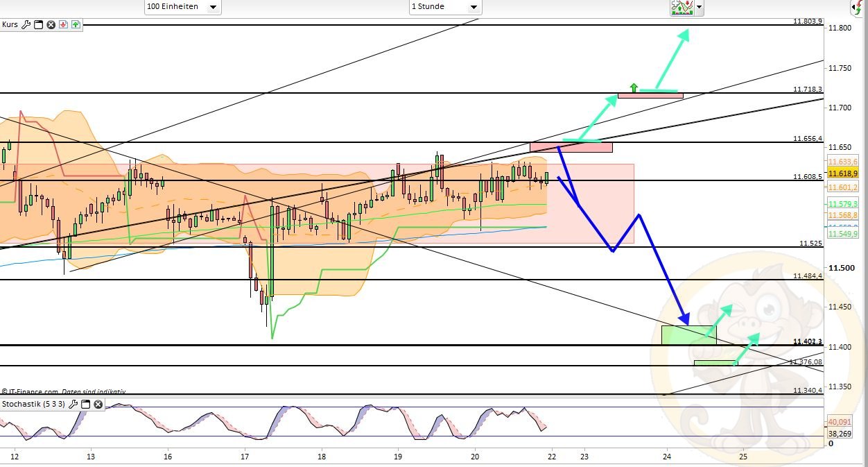Screen dimensions: 868x467
Task: Click Stochastik value 38,269
Action: pyautogui.click(x=840, y=434)
